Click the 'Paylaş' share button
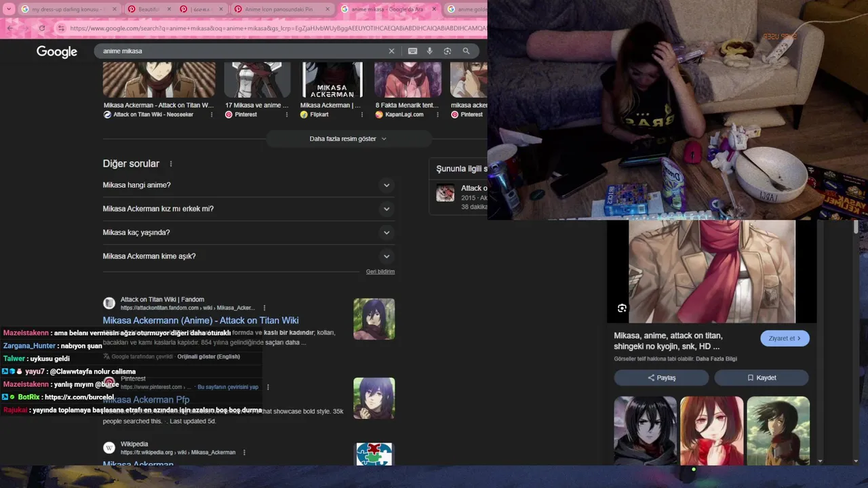Image resolution: width=868 pixels, height=488 pixels. pyautogui.click(x=661, y=378)
